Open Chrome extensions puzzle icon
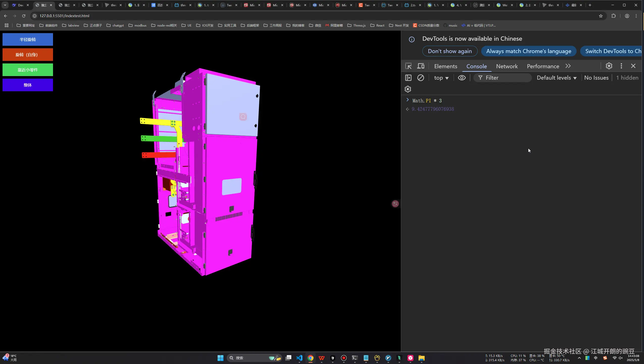 click(613, 16)
